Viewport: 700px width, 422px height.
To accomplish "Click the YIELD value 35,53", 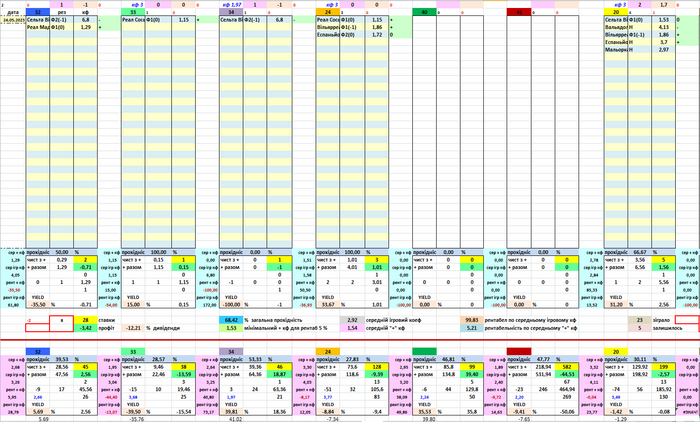I will pos(424,412).
